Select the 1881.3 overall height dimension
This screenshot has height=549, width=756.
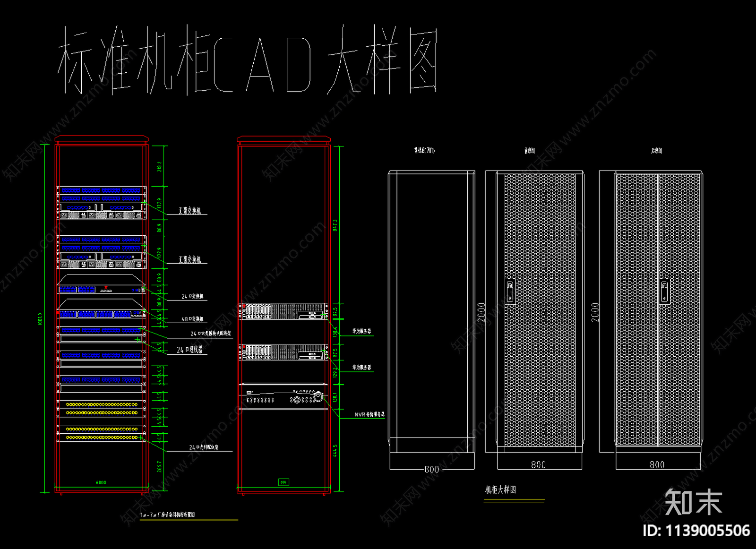pos(41,319)
